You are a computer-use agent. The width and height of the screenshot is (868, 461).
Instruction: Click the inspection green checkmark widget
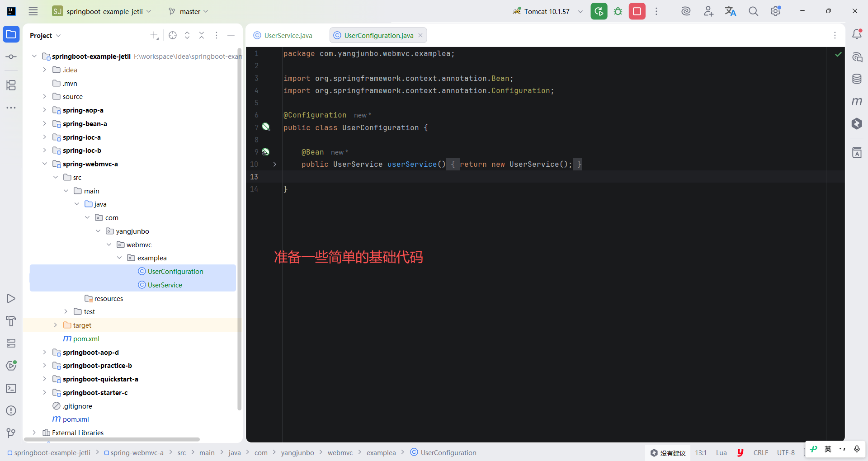tap(838, 54)
